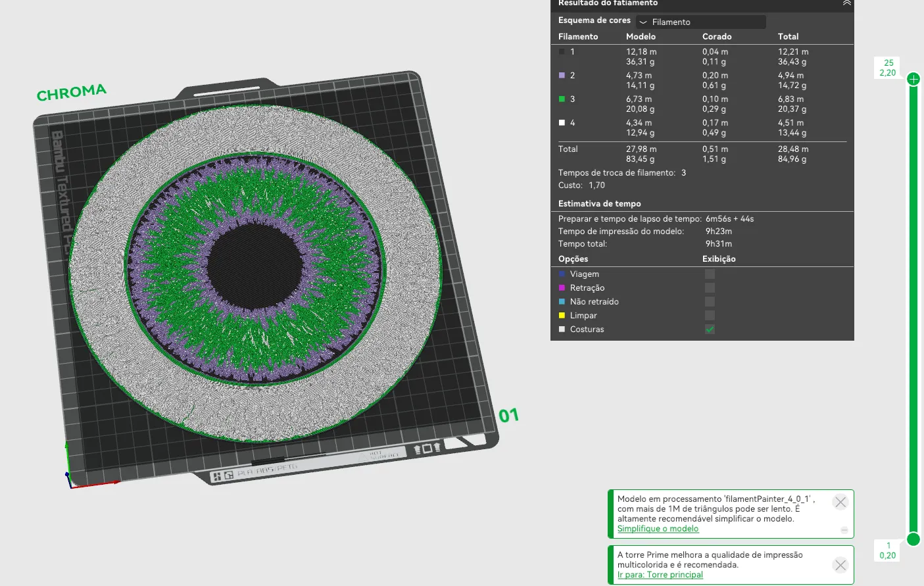Screen dimensions: 924x586
Task: Click the CHROMA plate name label
Action: click(x=71, y=93)
